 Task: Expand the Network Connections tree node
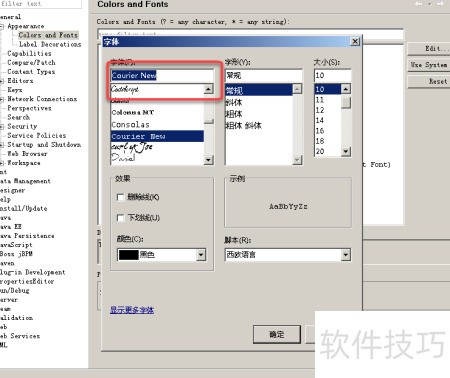pyautogui.click(x=2, y=99)
